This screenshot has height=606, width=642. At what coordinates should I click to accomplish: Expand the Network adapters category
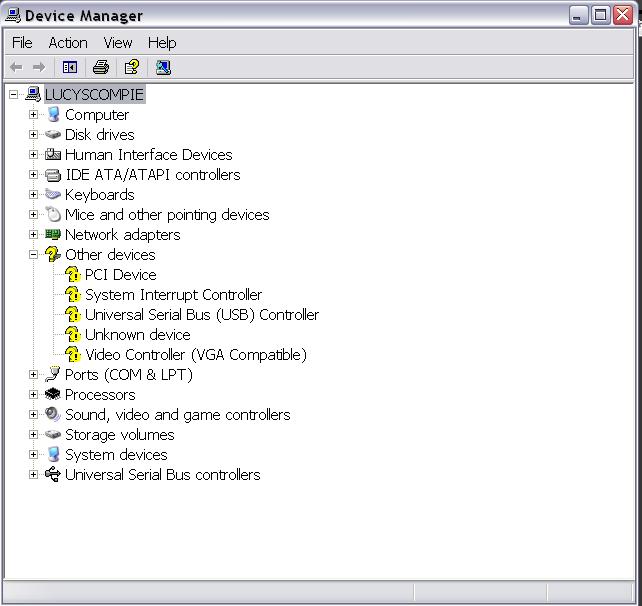point(34,234)
